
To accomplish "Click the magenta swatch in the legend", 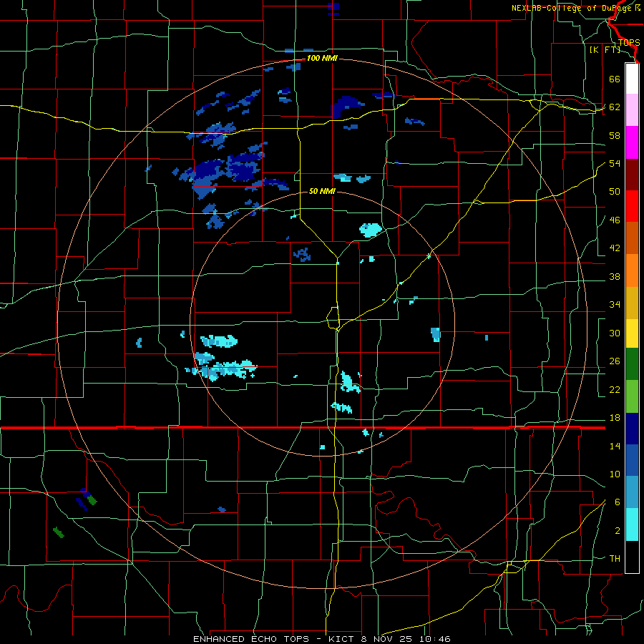I will pyautogui.click(x=632, y=142).
